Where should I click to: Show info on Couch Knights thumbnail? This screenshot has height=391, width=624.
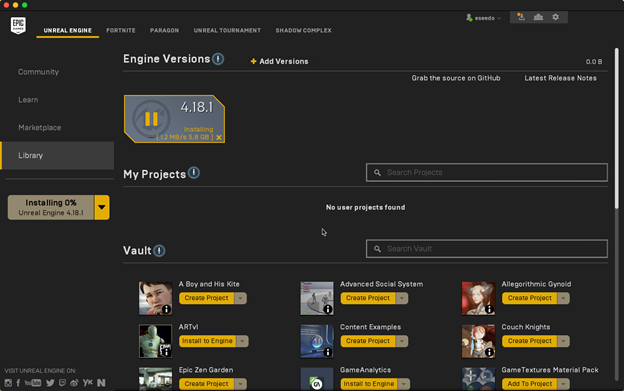[489, 352]
